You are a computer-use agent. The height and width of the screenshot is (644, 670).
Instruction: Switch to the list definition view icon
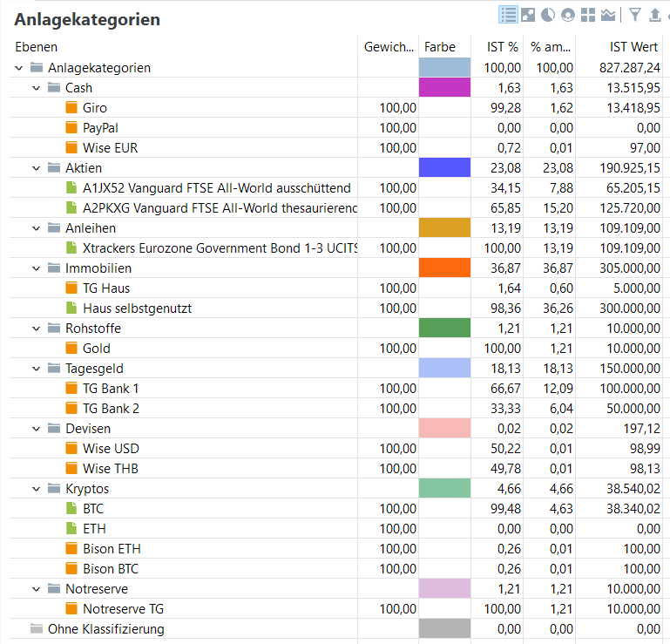coord(509,15)
